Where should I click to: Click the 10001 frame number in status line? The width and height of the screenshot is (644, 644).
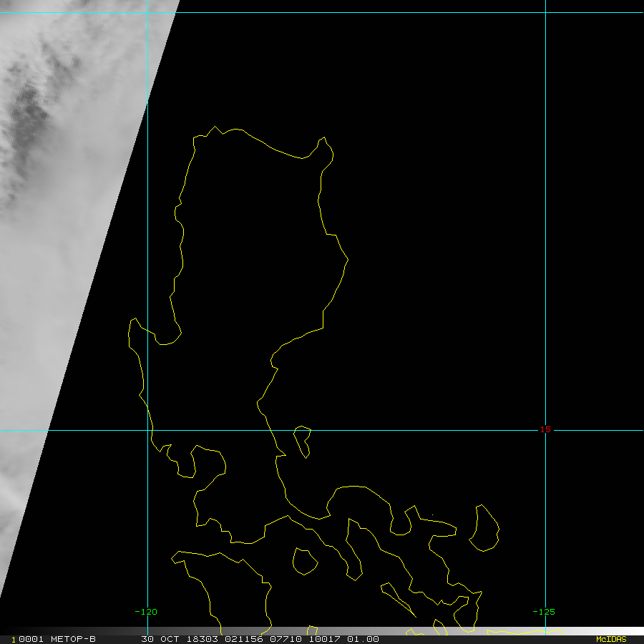[x=24, y=639]
